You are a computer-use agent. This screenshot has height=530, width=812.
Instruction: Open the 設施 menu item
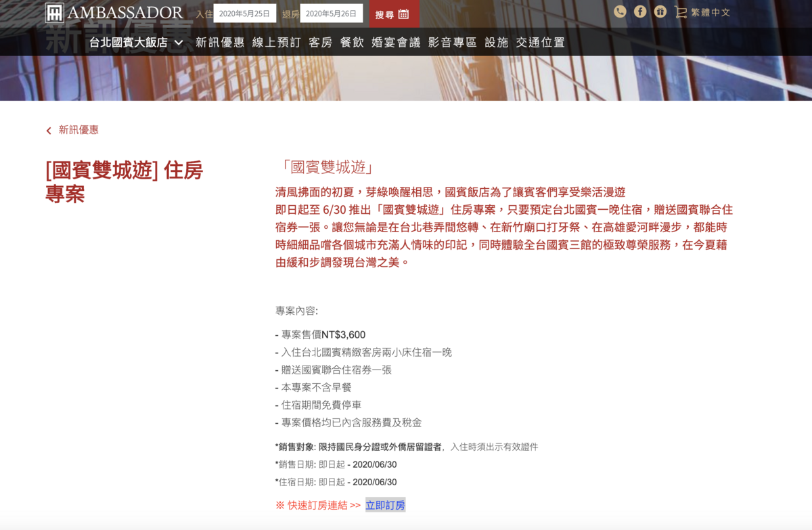pos(497,43)
